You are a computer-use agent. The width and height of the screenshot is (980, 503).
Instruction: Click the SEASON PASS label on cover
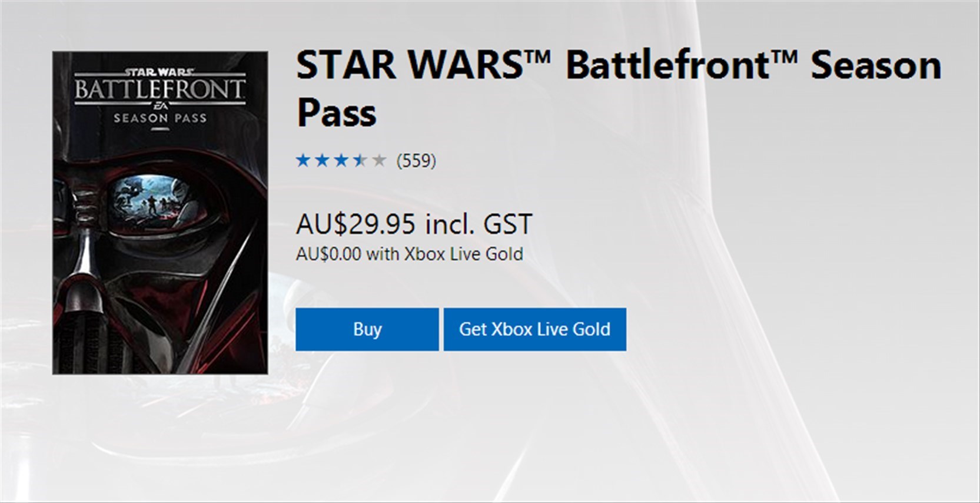coord(160,118)
